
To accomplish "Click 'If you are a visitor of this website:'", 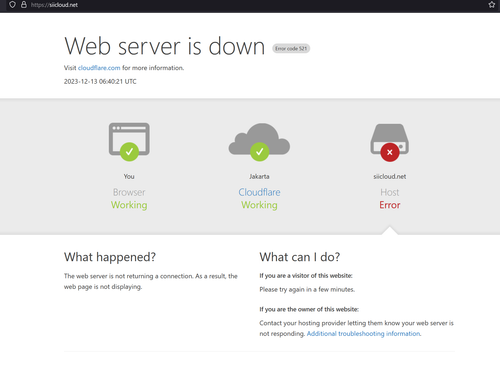I will click(x=306, y=276).
